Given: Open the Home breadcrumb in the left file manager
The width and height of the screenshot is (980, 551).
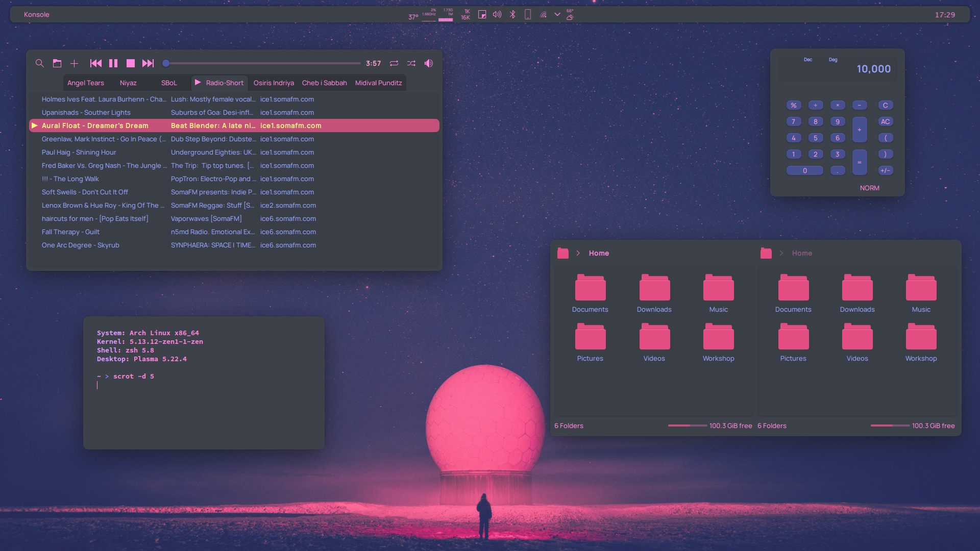Looking at the screenshot, I should (599, 253).
